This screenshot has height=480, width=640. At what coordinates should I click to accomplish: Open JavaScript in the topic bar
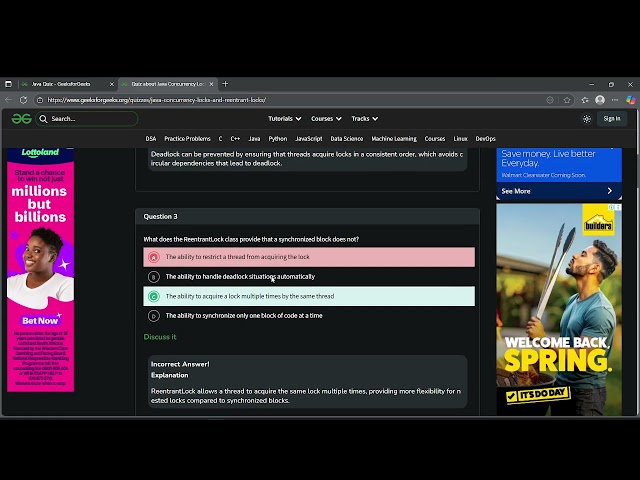coord(309,139)
